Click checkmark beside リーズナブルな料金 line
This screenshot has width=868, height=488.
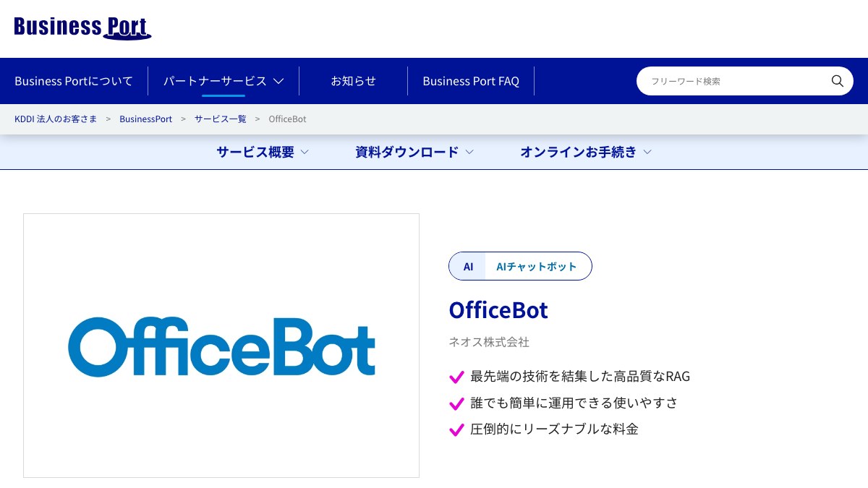pyautogui.click(x=456, y=429)
